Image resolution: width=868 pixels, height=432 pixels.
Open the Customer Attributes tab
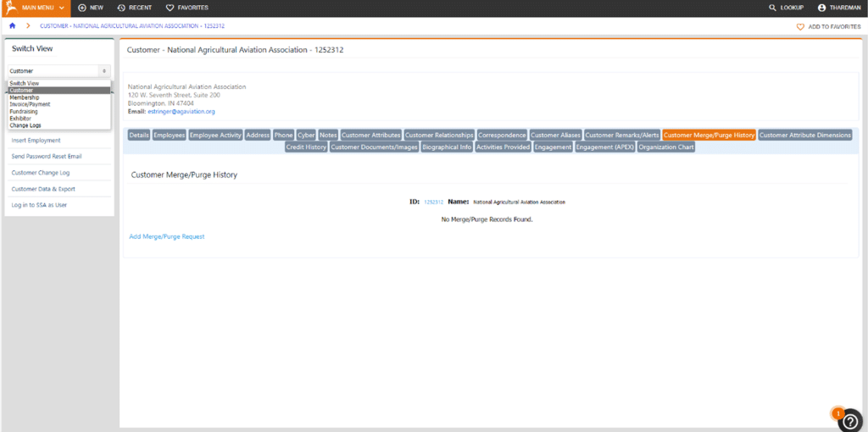tap(371, 135)
